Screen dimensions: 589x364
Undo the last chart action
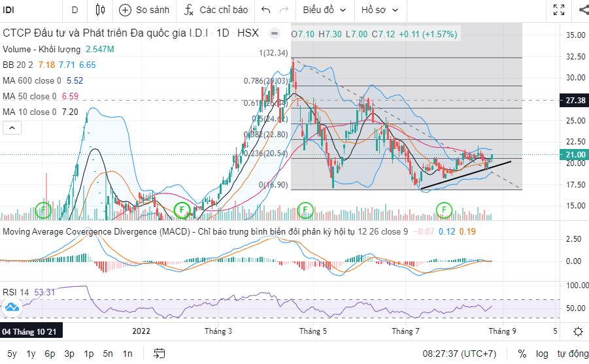[265, 10]
